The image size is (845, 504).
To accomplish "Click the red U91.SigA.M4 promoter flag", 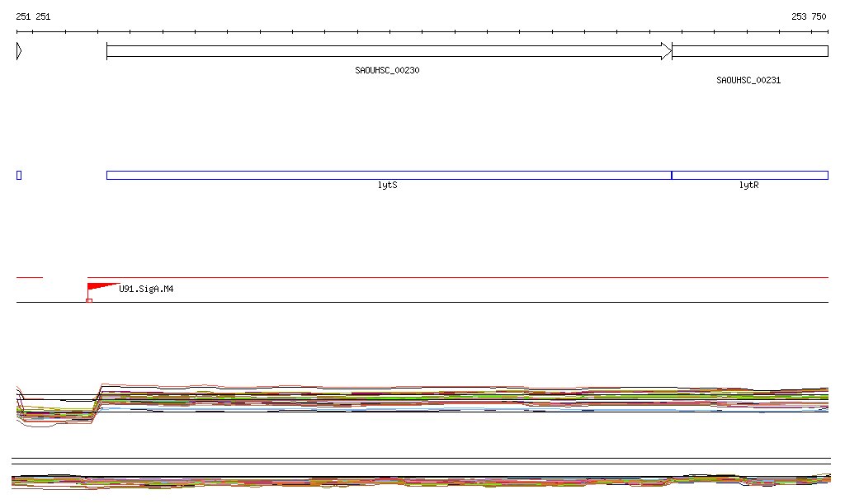I will (x=99, y=287).
